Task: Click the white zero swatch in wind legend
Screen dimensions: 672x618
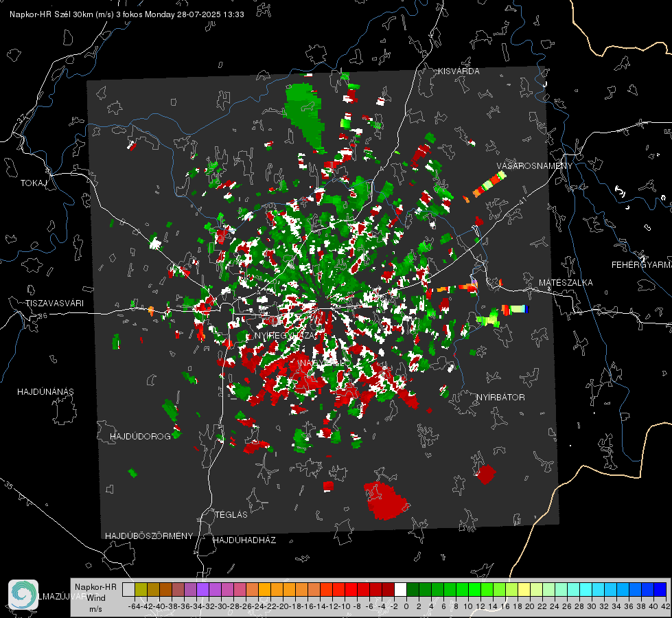Action: tap(400, 589)
